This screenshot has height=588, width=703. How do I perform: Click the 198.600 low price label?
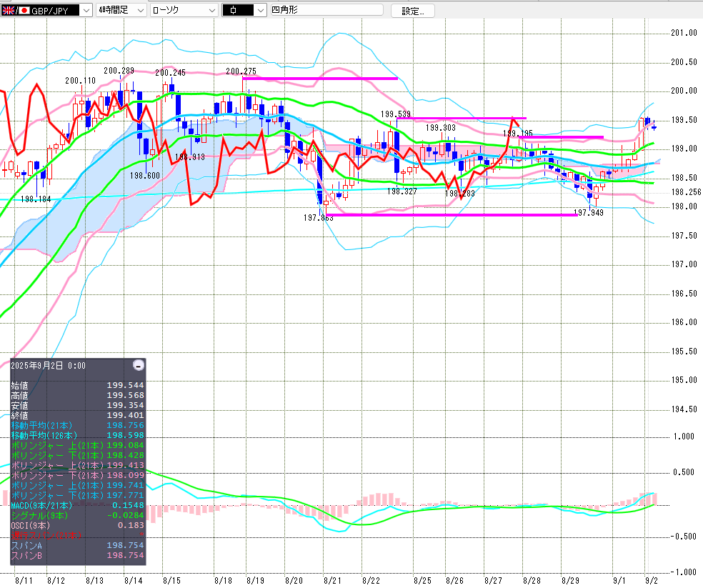click(145, 175)
